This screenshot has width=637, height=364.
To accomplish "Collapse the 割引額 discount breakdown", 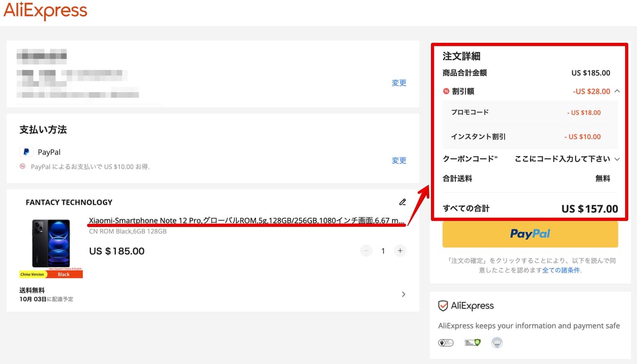I will pyautogui.click(x=617, y=91).
